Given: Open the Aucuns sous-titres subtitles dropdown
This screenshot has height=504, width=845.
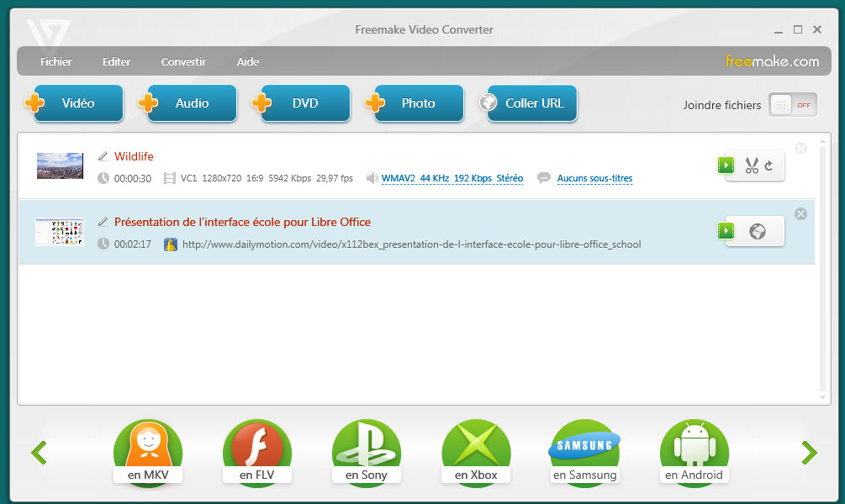Looking at the screenshot, I should click(594, 178).
